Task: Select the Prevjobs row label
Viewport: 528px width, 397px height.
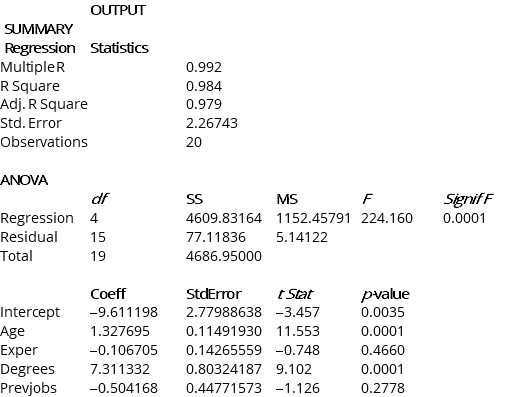Action: (29, 388)
